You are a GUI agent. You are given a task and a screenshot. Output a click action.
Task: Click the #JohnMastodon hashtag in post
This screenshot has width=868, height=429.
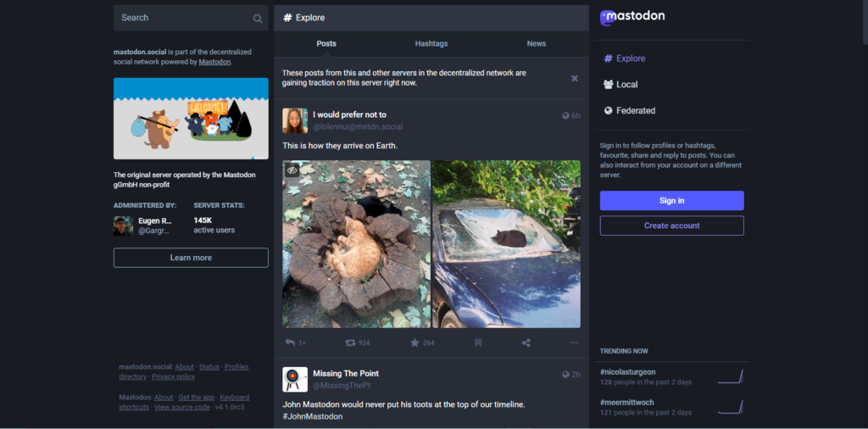tap(313, 416)
